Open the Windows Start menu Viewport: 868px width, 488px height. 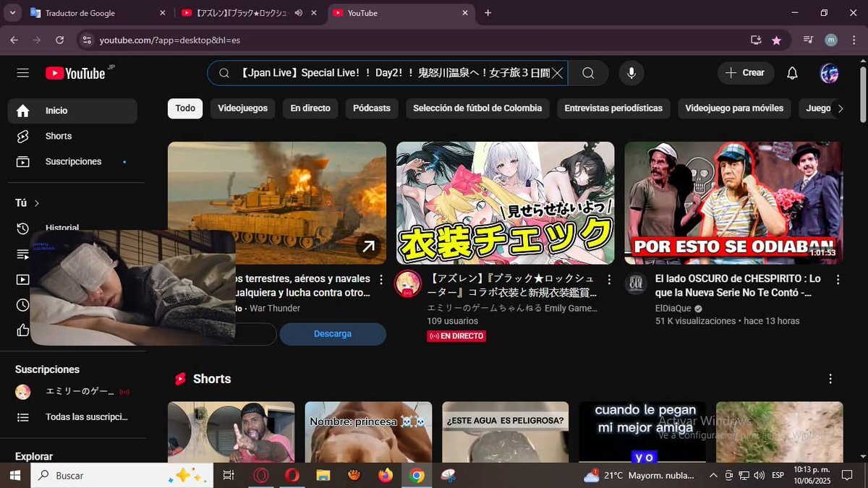point(14,476)
